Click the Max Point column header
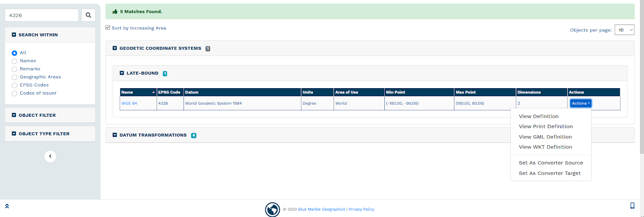This screenshot has width=644, height=217. click(x=485, y=92)
